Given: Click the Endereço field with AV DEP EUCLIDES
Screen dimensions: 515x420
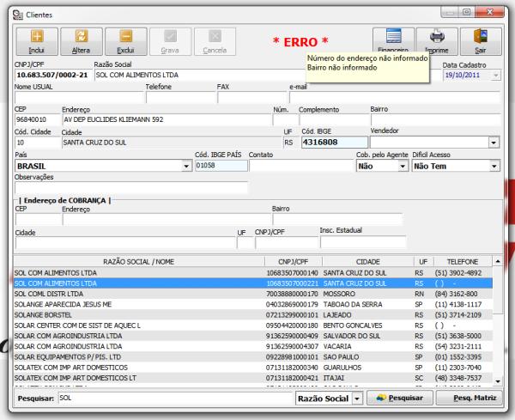Looking at the screenshot, I should 167,119.
